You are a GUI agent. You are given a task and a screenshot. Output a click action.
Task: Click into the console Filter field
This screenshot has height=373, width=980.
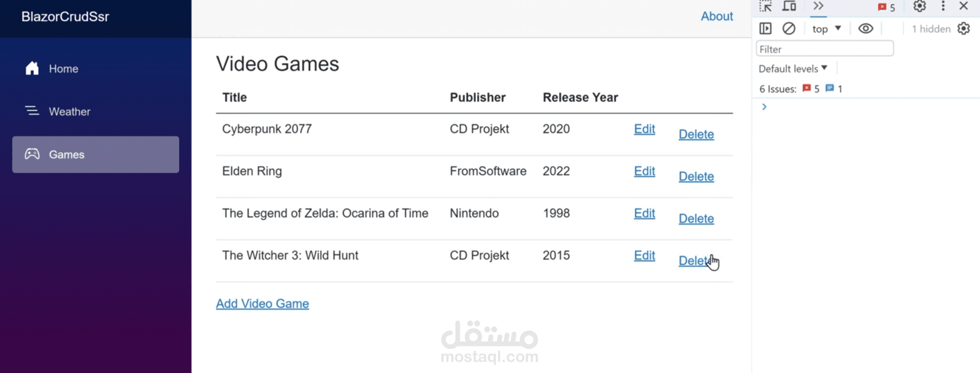(824, 49)
